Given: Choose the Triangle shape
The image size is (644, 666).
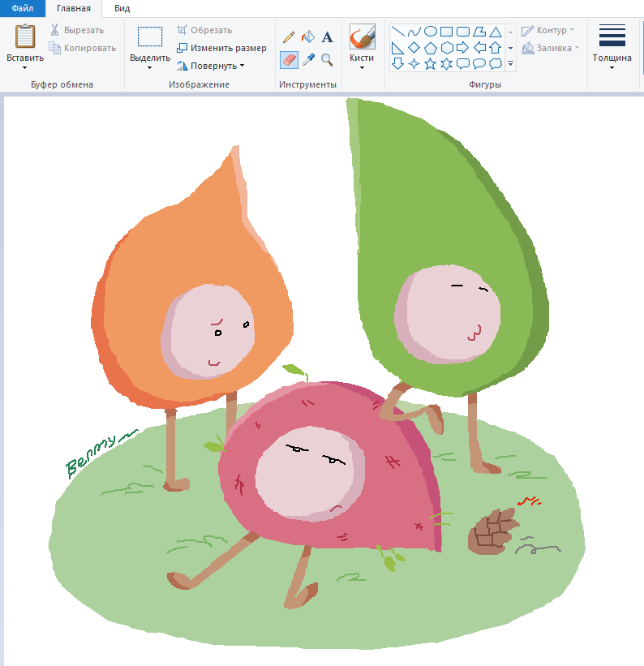Looking at the screenshot, I should pos(496,32).
